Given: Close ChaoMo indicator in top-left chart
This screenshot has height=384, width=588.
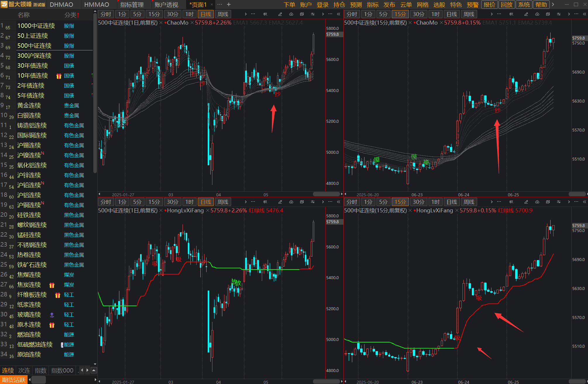Looking at the screenshot, I should tap(192, 23).
